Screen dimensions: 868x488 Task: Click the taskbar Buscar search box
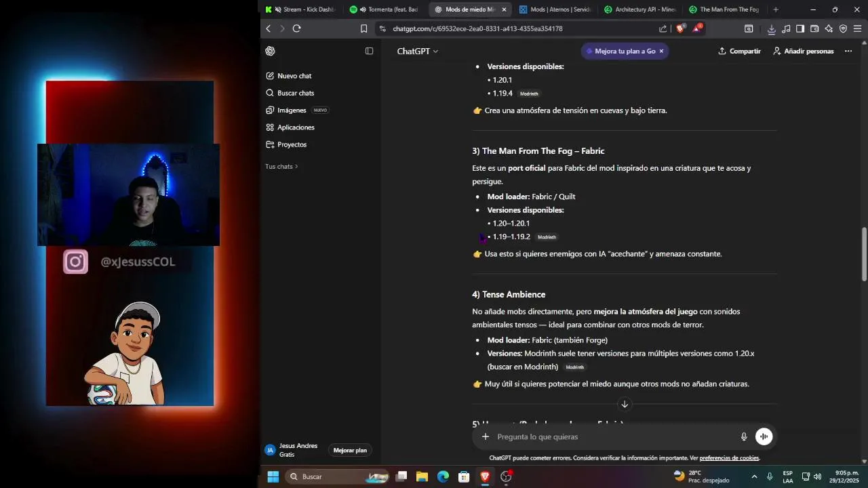click(x=336, y=476)
